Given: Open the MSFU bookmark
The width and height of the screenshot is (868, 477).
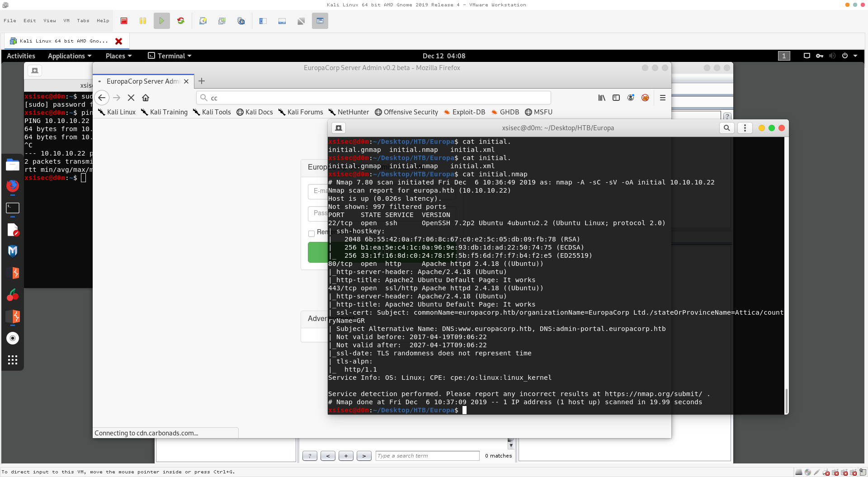Looking at the screenshot, I should [x=538, y=112].
